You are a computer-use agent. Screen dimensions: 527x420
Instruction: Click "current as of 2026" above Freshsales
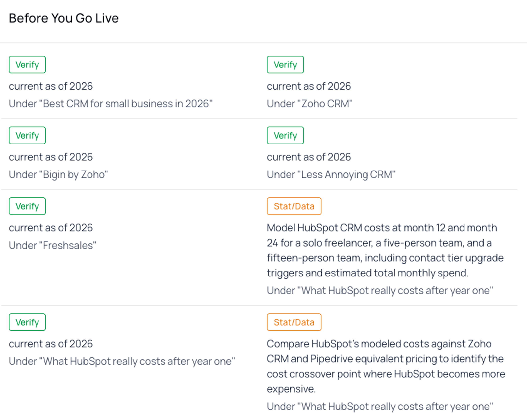click(x=51, y=228)
